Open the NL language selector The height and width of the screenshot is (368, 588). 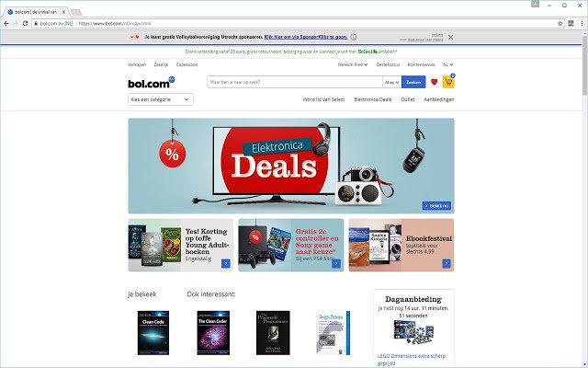point(447,64)
